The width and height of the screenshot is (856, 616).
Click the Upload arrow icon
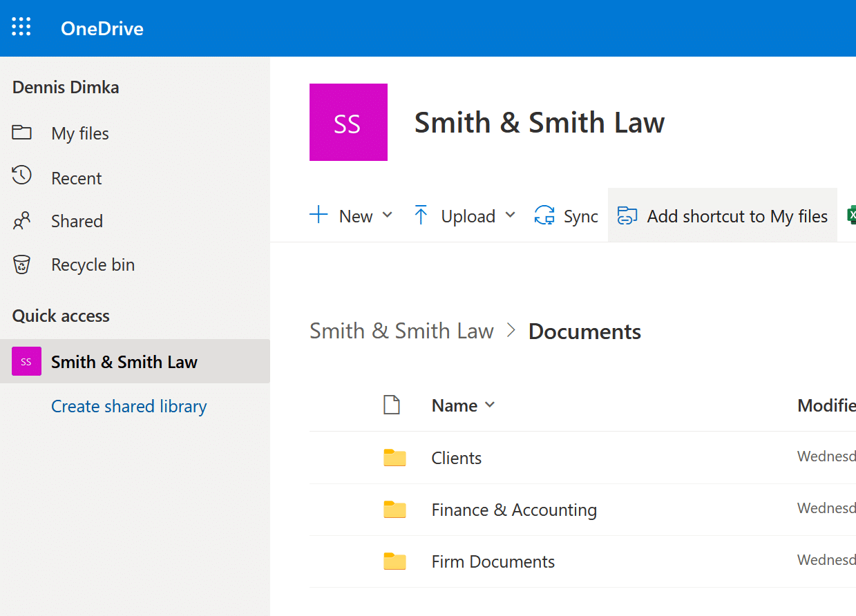pos(421,215)
